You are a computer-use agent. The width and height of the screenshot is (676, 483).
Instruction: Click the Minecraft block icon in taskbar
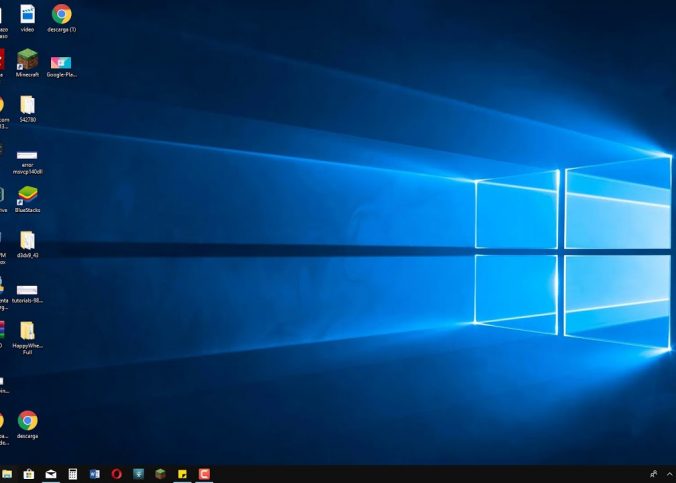point(160,474)
